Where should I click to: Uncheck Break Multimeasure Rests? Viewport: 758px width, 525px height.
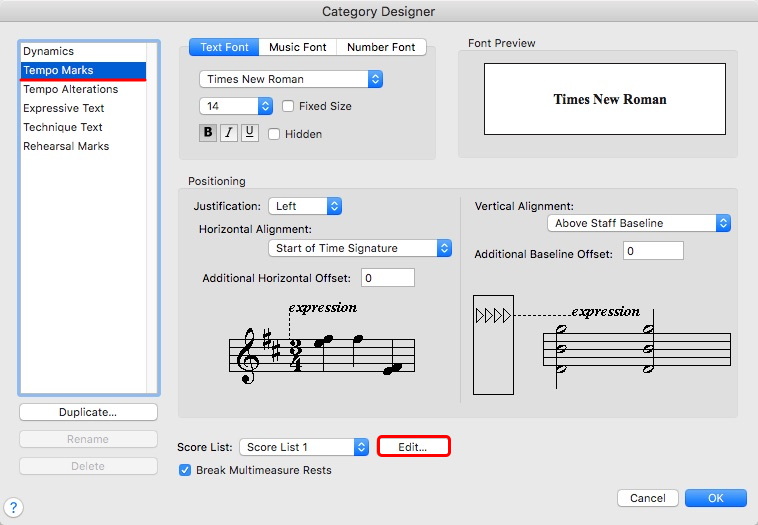point(185,470)
